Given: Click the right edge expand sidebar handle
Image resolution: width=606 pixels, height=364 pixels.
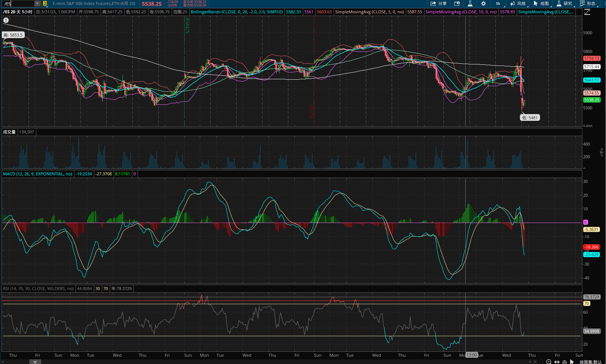Looking at the screenshot, I should (x=601, y=152).
